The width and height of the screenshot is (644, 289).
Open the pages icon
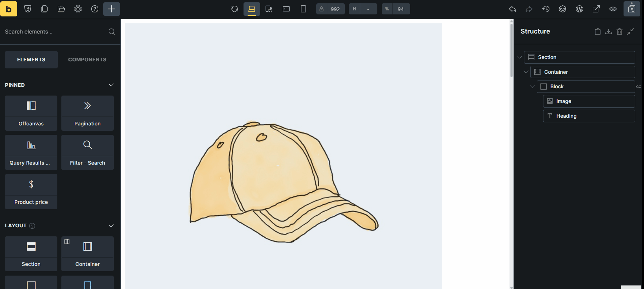(45, 9)
